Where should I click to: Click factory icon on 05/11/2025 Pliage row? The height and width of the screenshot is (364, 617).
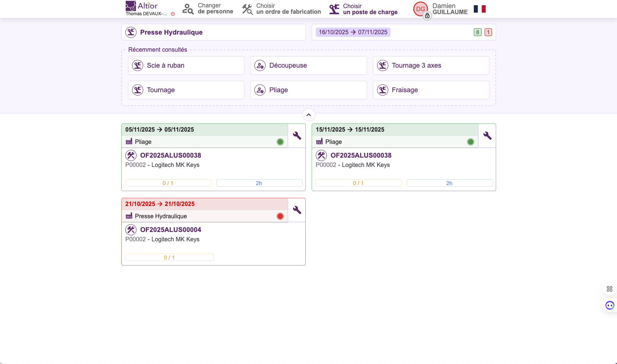pos(129,142)
